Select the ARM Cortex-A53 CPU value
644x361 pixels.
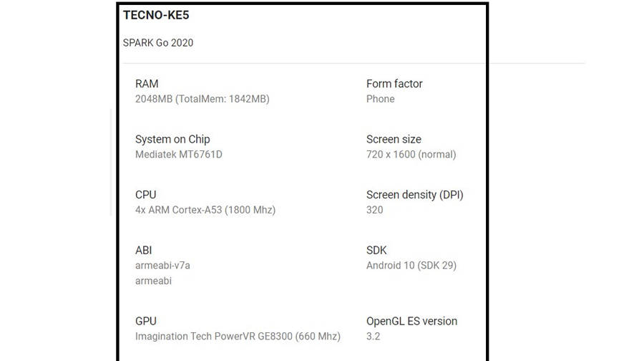[205, 210]
